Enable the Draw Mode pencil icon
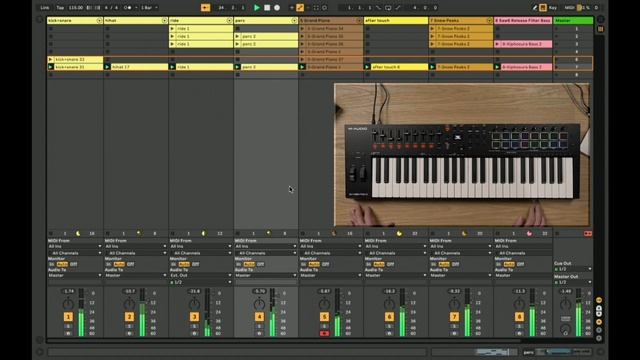The height and width of the screenshot is (360, 640). click(535, 7)
